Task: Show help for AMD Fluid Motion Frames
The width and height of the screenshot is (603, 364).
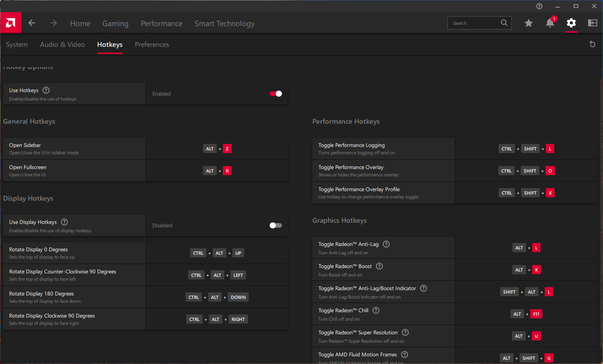Action: (x=405, y=354)
